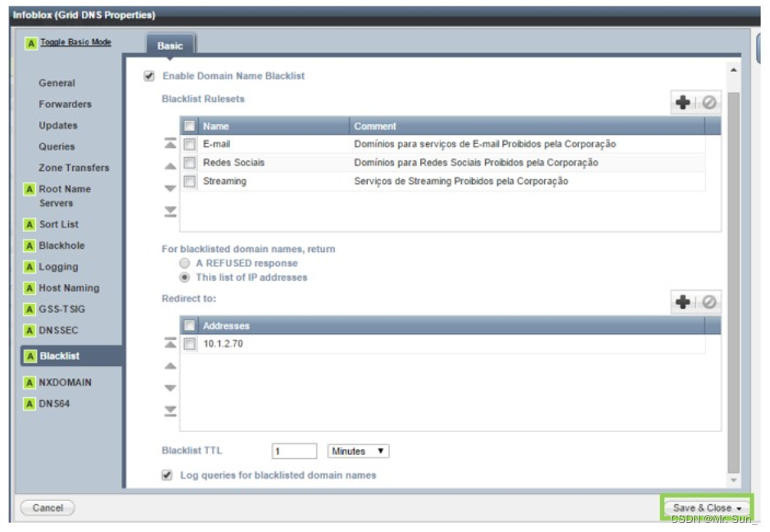This screenshot has width=770, height=532.
Task: Click the 'A' icon next to DNSSEC
Action: pyautogui.click(x=29, y=331)
